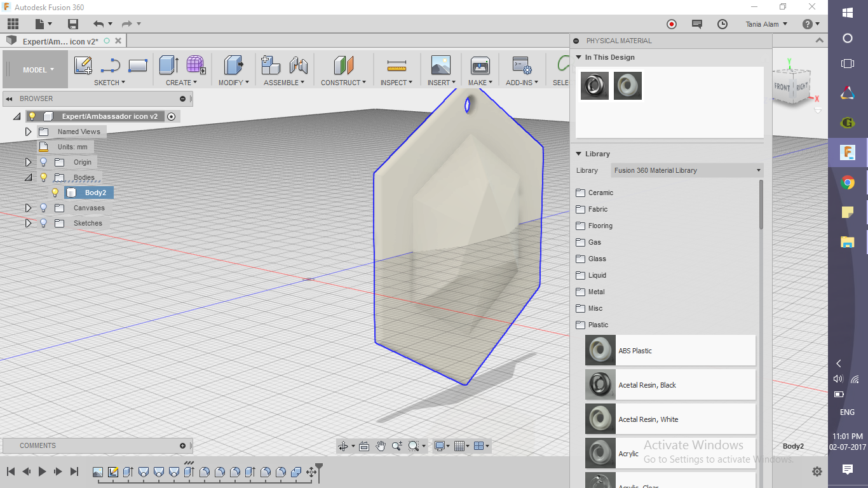Expand the Named Views tree node
This screenshot has width=868, height=488.
[28, 132]
